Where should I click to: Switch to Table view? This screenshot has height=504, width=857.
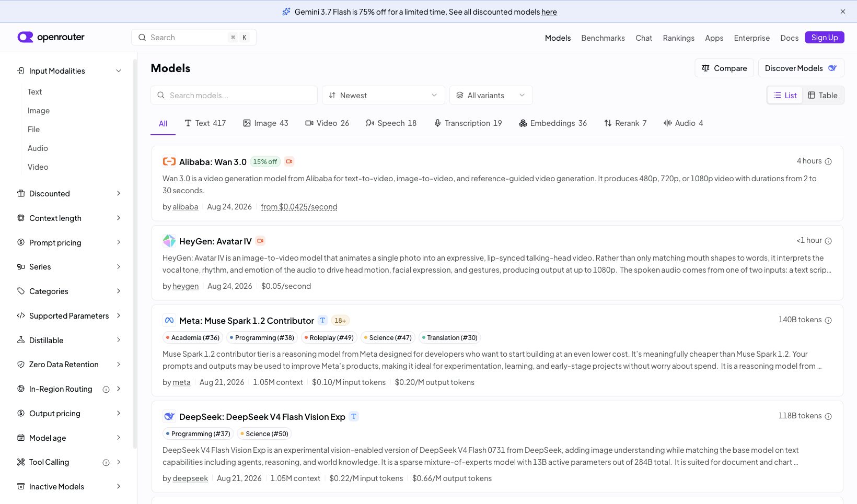click(x=823, y=95)
